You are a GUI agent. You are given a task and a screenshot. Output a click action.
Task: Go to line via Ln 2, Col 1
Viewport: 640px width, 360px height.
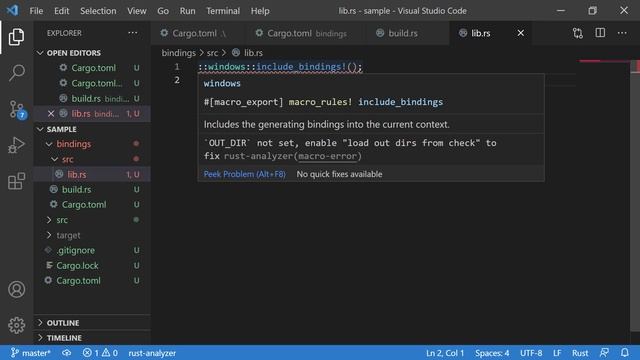point(445,353)
